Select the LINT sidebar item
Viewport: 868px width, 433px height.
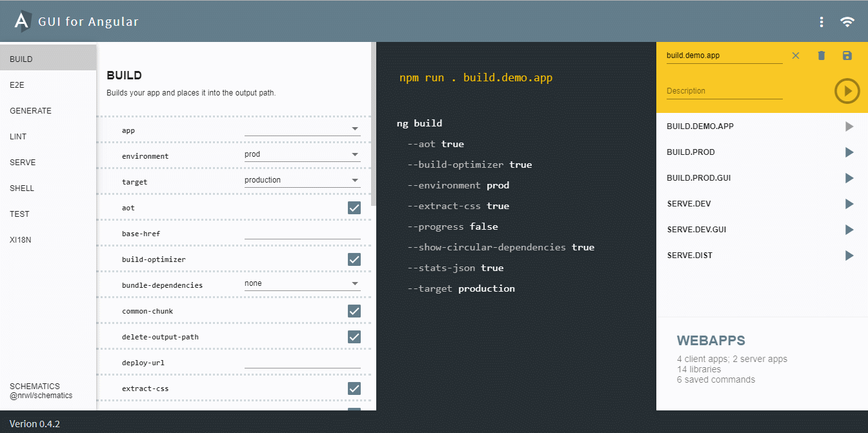coord(48,136)
